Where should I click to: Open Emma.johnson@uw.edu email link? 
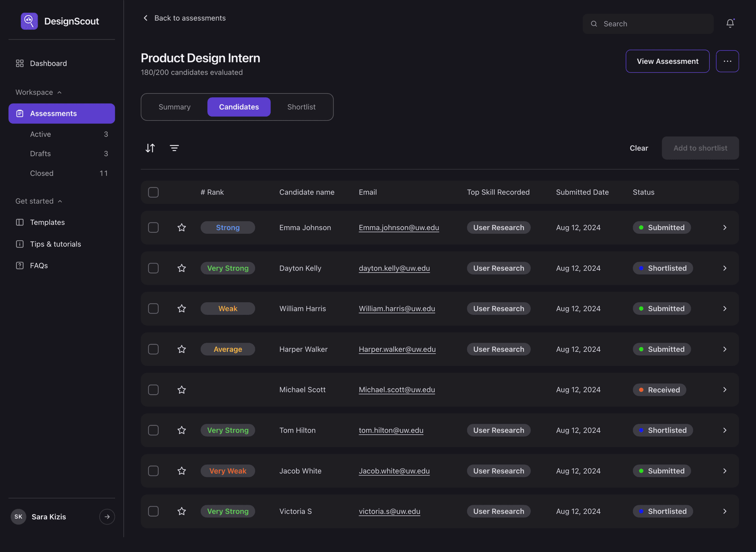click(x=399, y=228)
